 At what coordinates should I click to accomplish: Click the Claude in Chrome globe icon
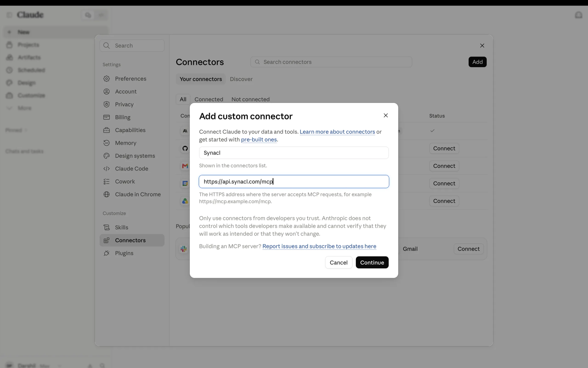click(106, 194)
